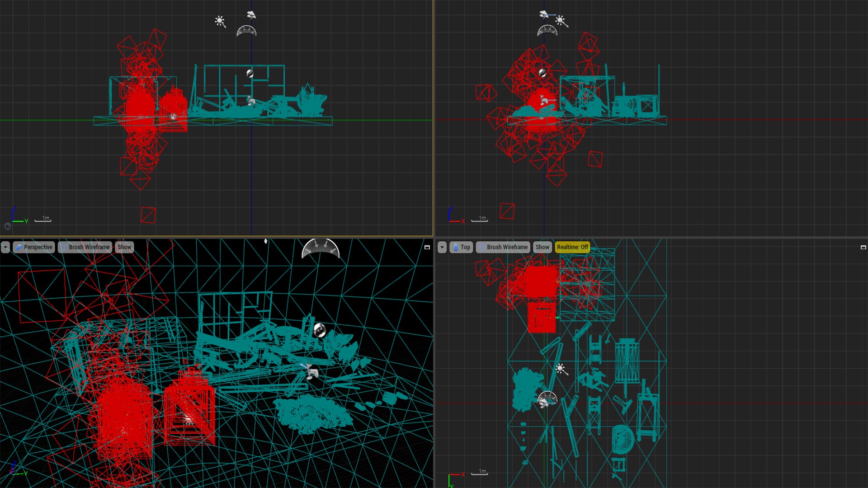Open Show menu in Top viewport
Screen dimensions: 868x488
(x=542, y=247)
